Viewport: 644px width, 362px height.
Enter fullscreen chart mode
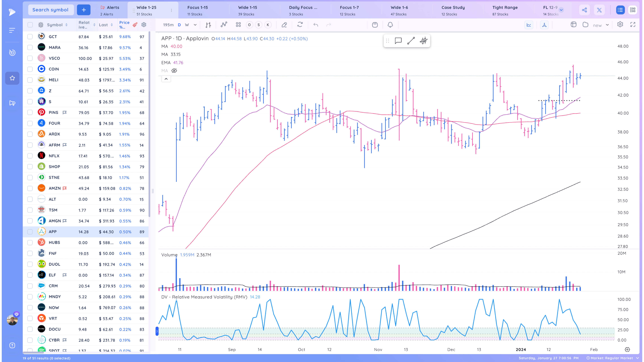coord(633,25)
